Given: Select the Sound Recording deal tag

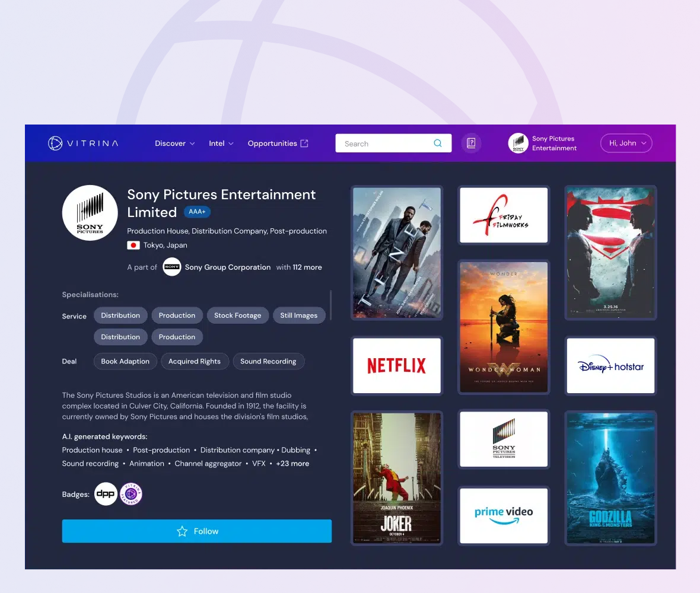Looking at the screenshot, I should point(268,361).
